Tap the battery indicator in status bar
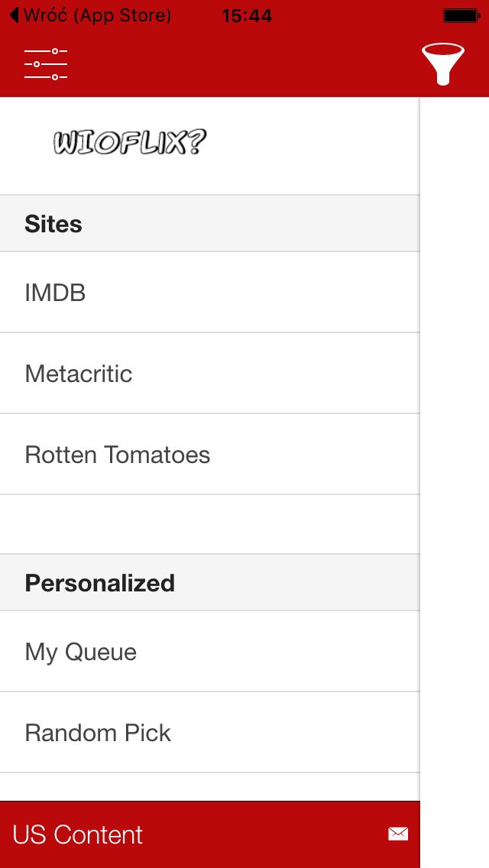The image size is (489, 868). click(461, 15)
